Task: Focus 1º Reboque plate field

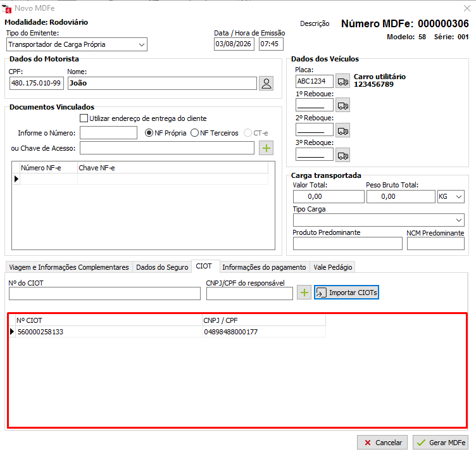Action: pyautogui.click(x=314, y=105)
